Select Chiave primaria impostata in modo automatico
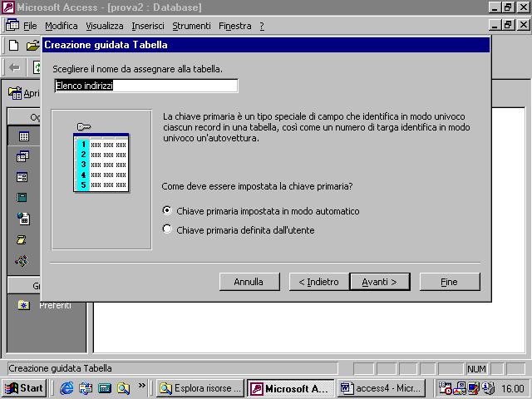 pyautogui.click(x=261, y=211)
